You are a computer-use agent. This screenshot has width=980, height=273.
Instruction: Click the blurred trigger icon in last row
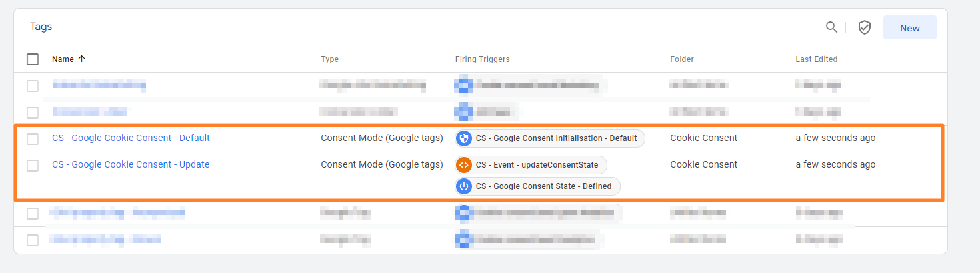pyautogui.click(x=463, y=239)
